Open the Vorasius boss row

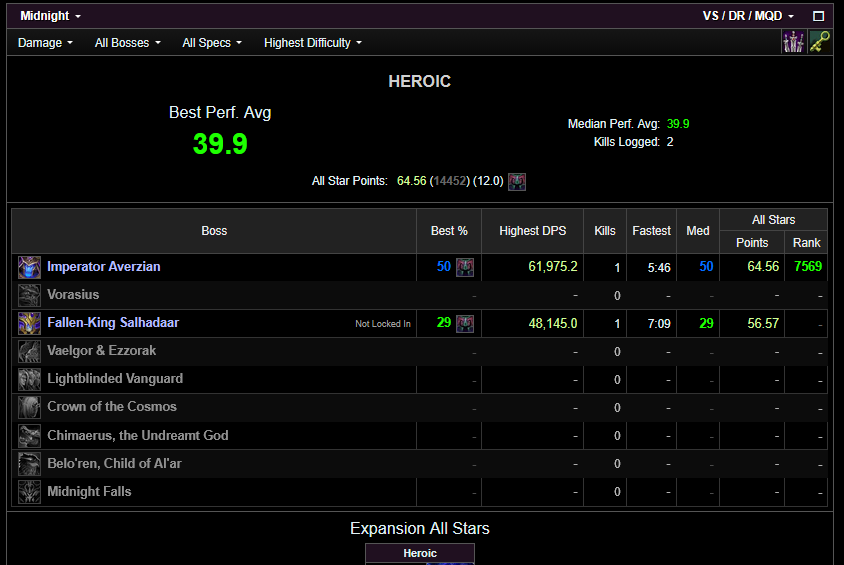tap(419, 295)
